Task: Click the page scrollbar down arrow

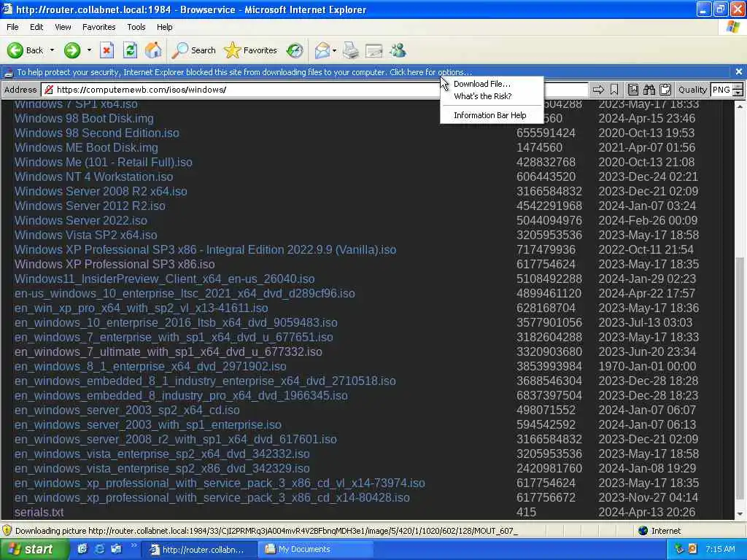Action: pos(740,514)
